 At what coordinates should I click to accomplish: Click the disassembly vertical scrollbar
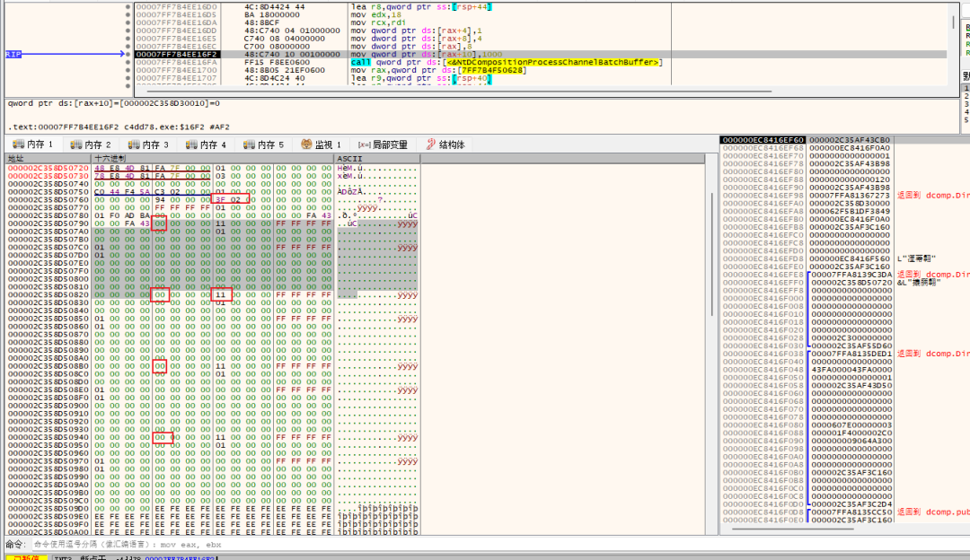[x=953, y=22]
